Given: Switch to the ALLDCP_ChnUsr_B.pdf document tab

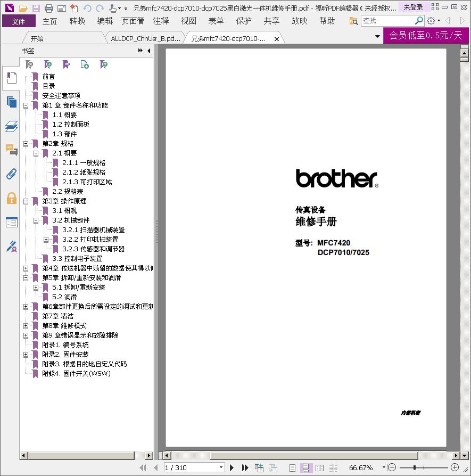Looking at the screenshot, I should pos(145,38).
